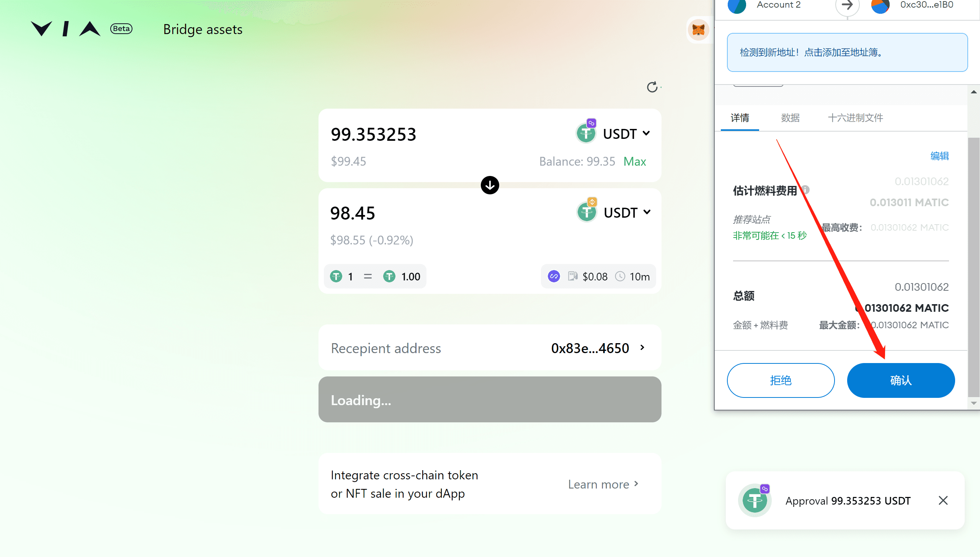Click scrollbar up arrow in MetaMask popup
This screenshot has width=980, height=557.
(973, 92)
